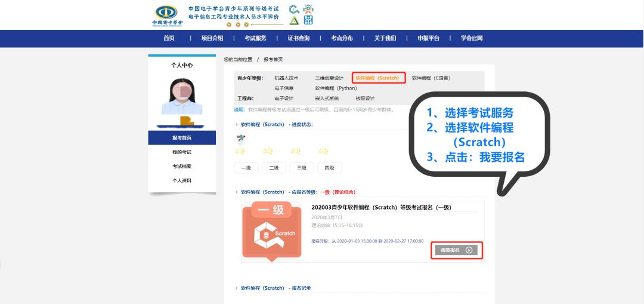Choose the 机器人技术 exam category

coord(286,78)
